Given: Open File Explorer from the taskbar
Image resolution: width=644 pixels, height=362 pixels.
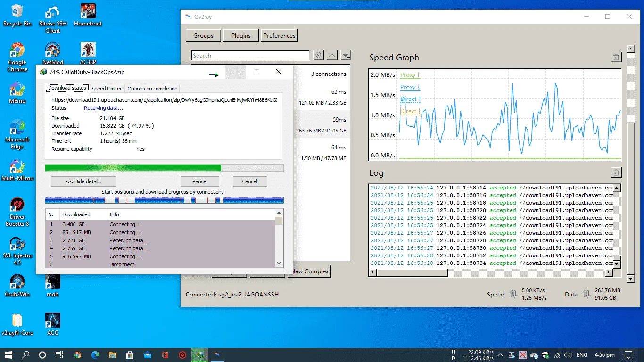Looking at the screenshot, I should click(113, 355).
